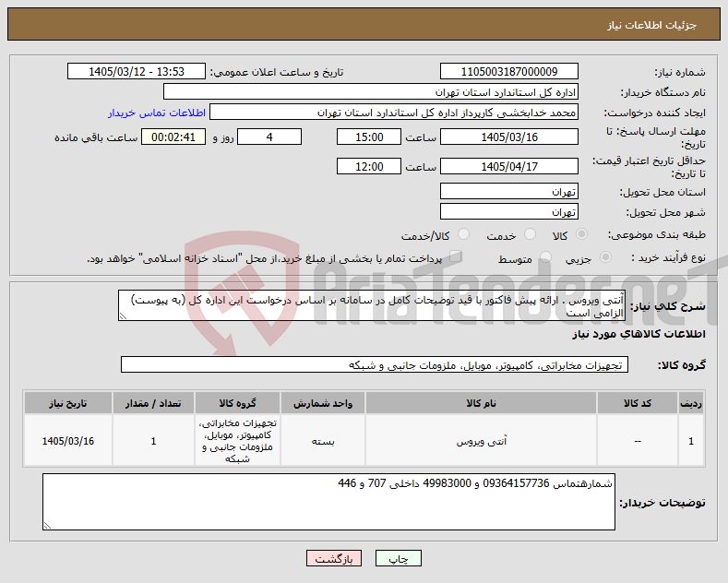Select the کالا radio button
728x583 pixels.
coord(581,234)
